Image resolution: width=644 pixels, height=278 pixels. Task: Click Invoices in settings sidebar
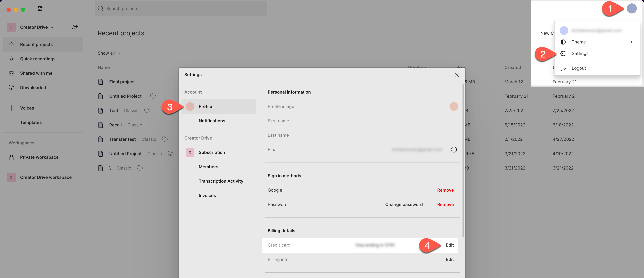click(207, 195)
